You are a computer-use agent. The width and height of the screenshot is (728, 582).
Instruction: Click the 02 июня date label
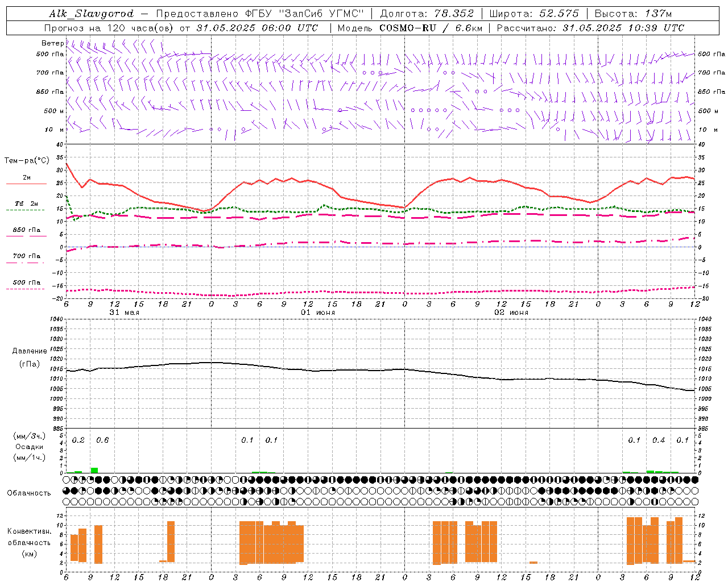click(x=511, y=313)
